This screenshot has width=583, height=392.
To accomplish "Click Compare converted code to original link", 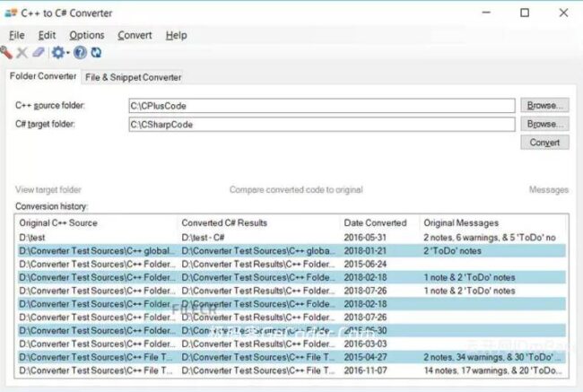I will click(296, 189).
